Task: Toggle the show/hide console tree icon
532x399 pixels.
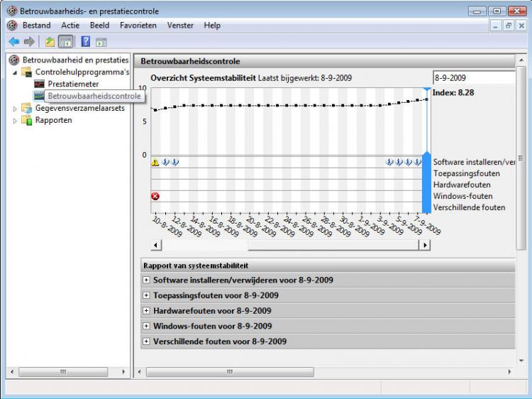Action: 66,42
